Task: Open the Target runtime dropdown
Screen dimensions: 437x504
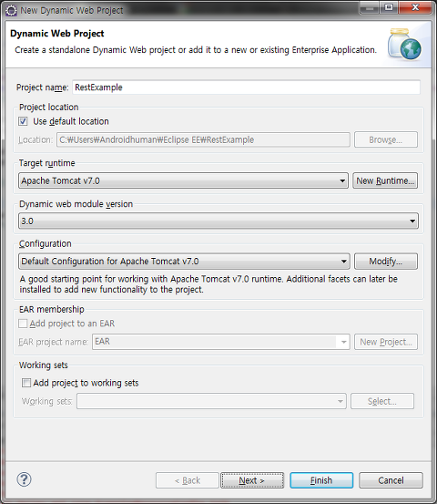Action: tap(183, 180)
